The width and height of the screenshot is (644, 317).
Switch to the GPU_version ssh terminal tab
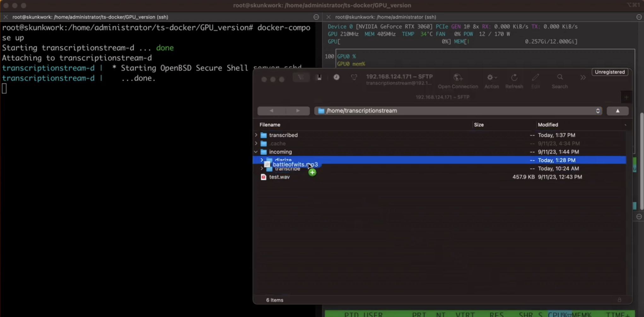click(x=90, y=17)
